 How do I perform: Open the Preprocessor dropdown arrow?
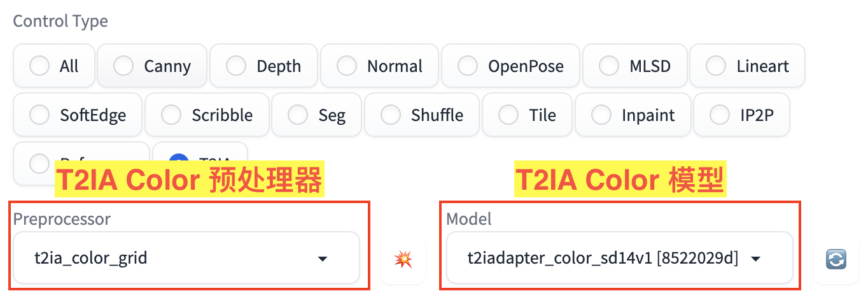pos(323,259)
